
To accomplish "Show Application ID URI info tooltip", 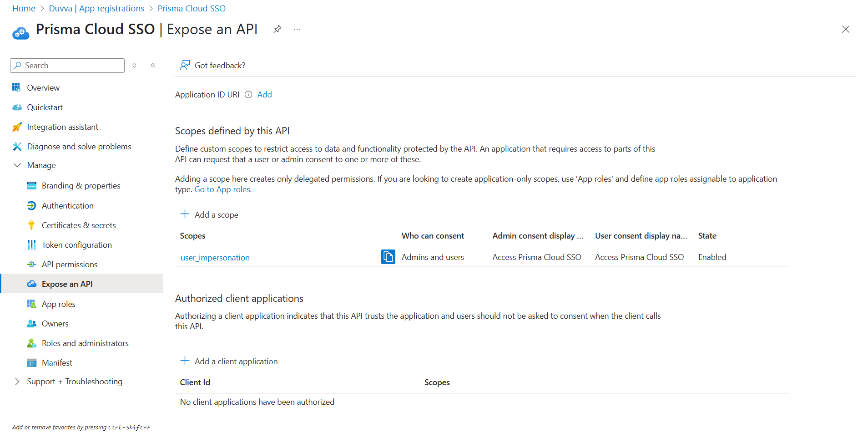I will click(x=248, y=95).
